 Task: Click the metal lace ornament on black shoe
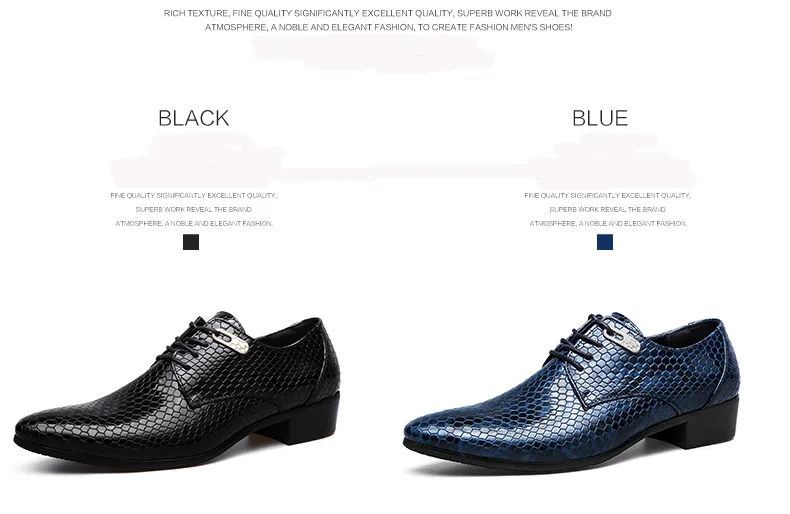click(x=236, y=339)
